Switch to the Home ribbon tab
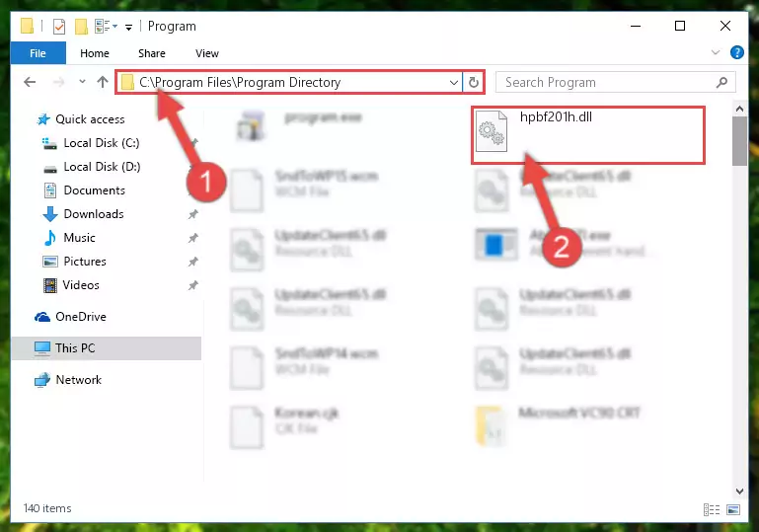759x532 pixels. coord(95,53)
